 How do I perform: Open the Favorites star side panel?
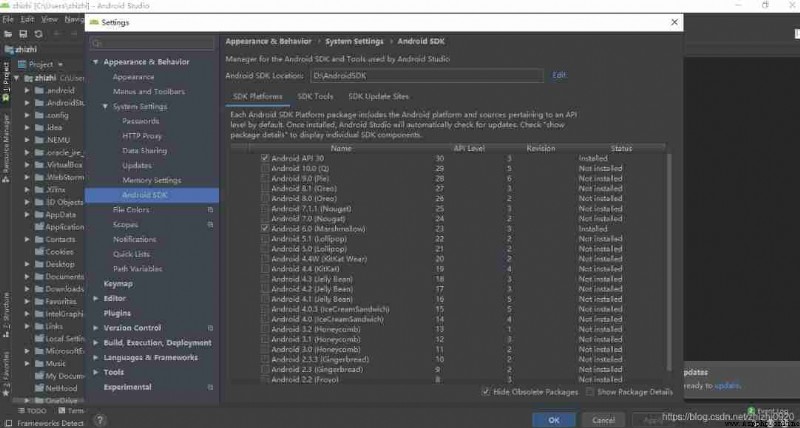[x=6, y=374]
